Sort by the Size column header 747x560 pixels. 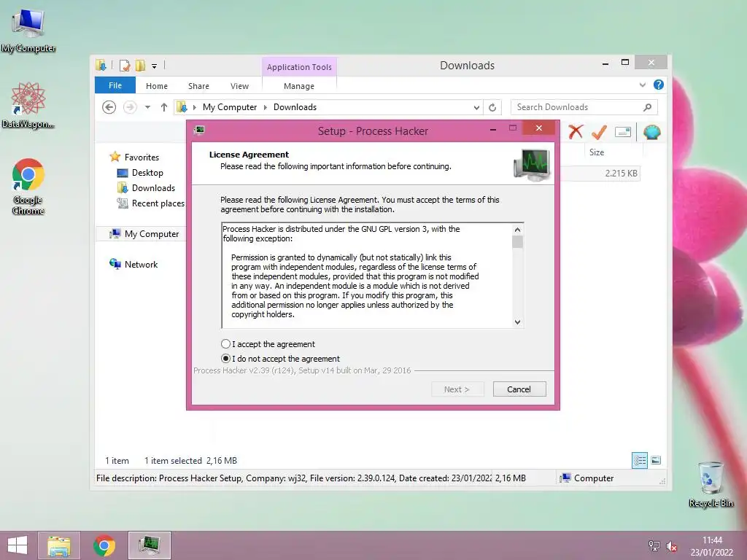click(x=597, y=152)
